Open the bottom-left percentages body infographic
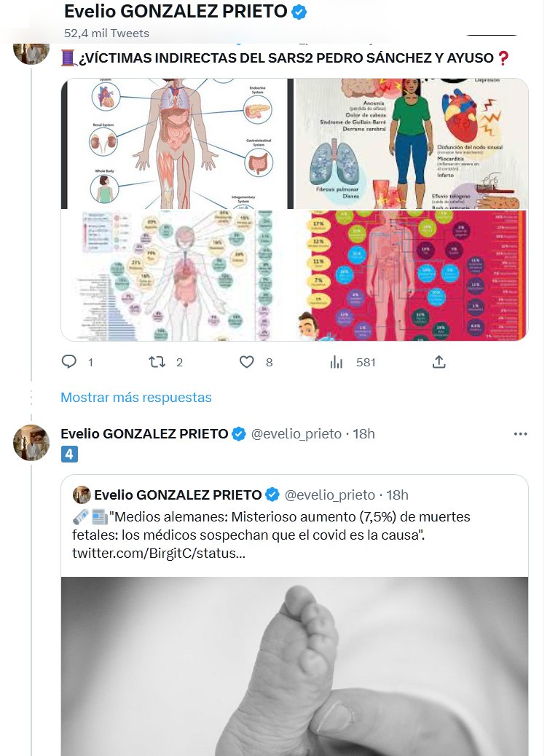The height and width of the screenshot is (756, 558). coord(175,275)
